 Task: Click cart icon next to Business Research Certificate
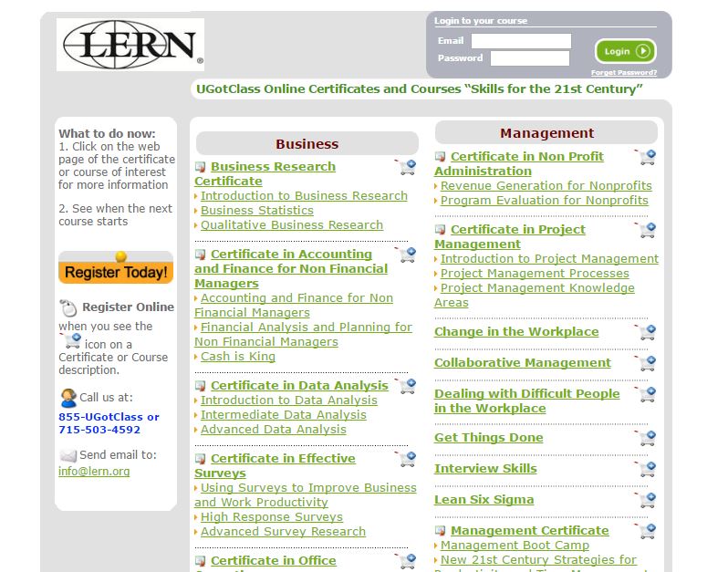(406, 167)
